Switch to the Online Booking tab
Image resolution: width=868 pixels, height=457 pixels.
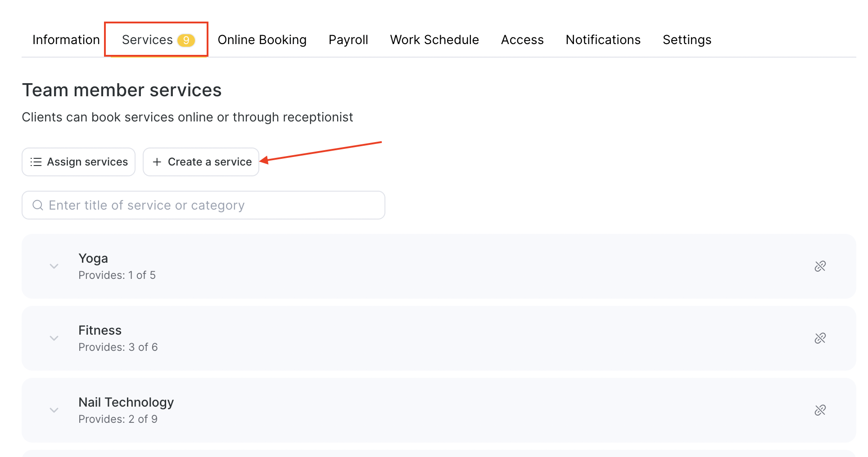[x=262, y=40]
